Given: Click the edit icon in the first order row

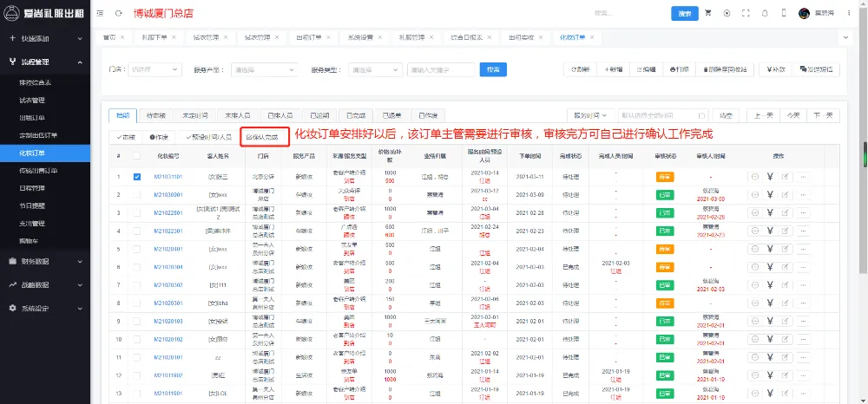Looking at the screenshot, I should click(786, 176).
